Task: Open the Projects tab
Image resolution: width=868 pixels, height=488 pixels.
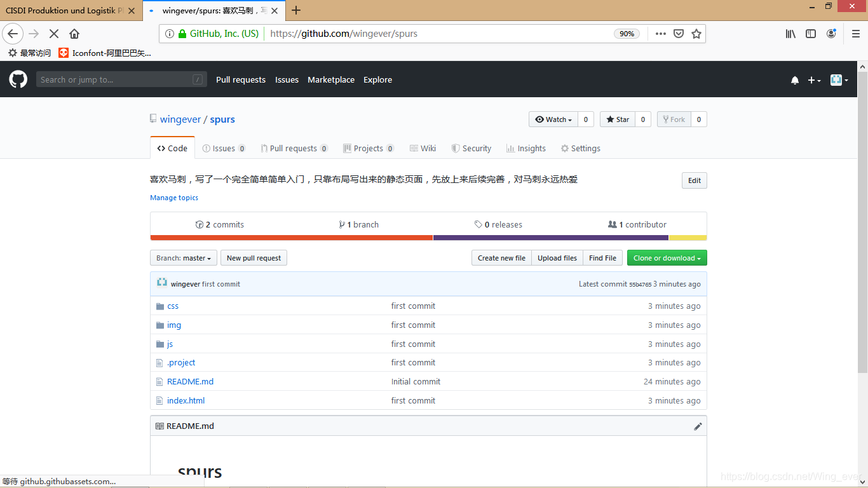Action: (369, 148)
